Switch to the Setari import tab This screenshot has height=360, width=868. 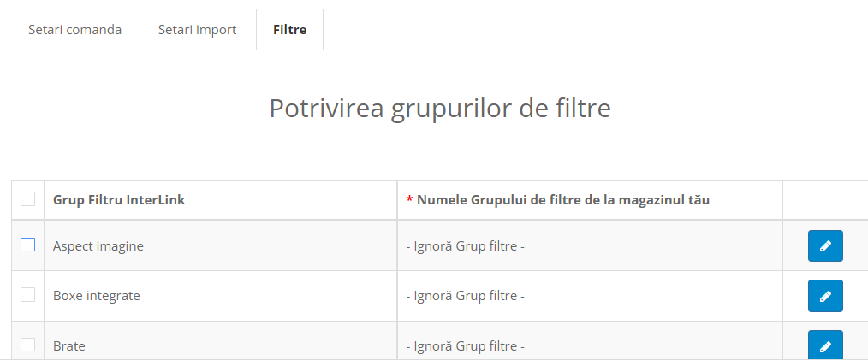[x=197, y=30]
